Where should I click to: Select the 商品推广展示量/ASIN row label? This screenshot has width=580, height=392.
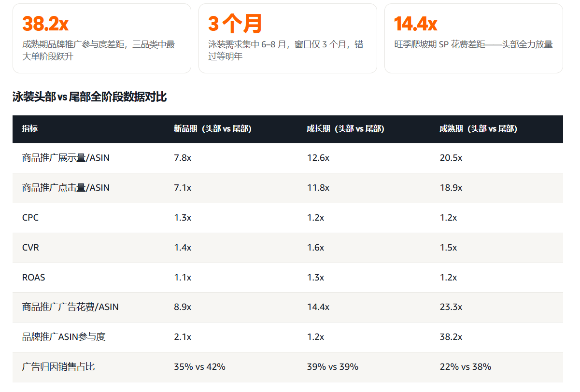point(66,158)
